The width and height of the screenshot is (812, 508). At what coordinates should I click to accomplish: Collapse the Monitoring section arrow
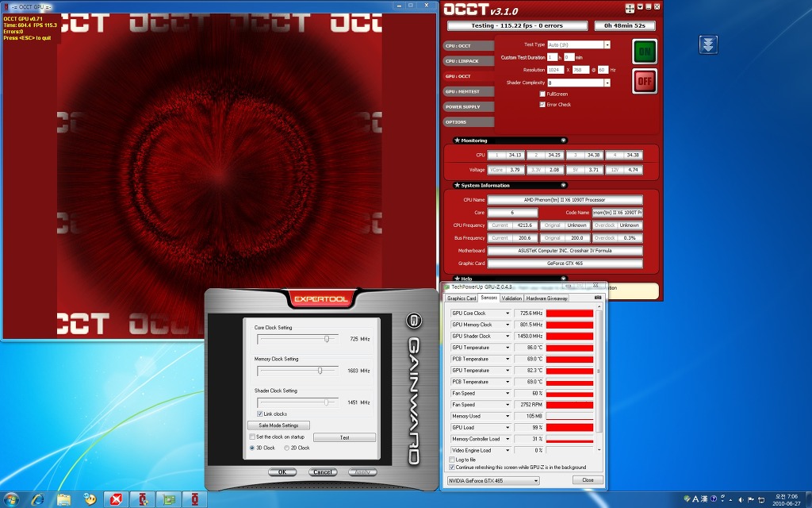click(x=564, y=140)
